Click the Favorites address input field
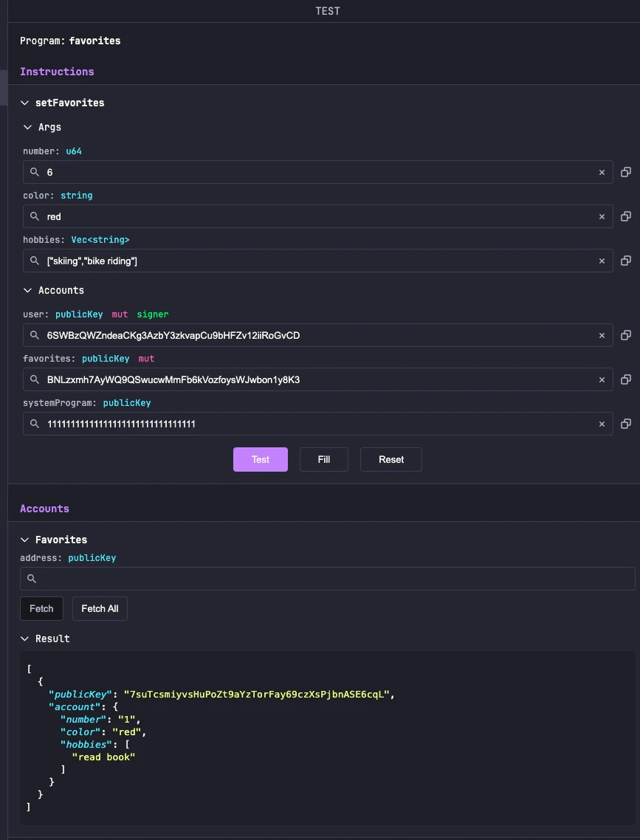The width and height of the screenshot is (640, 840). click(332, 579)
